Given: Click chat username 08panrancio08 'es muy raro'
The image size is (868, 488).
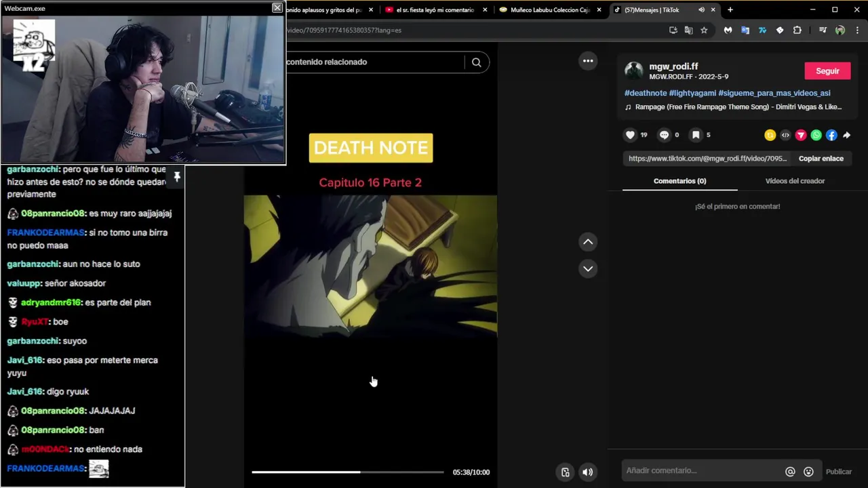Looking at the screenshot, I should (x=54, y=213).
